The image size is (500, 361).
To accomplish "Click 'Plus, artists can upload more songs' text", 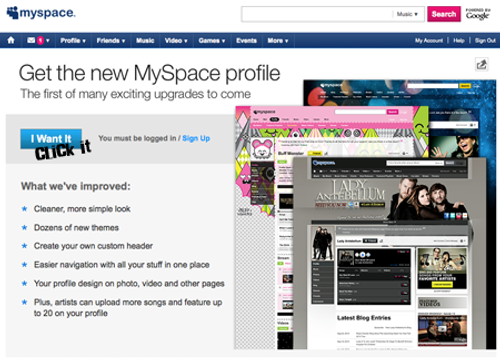I will pos(128,308).
